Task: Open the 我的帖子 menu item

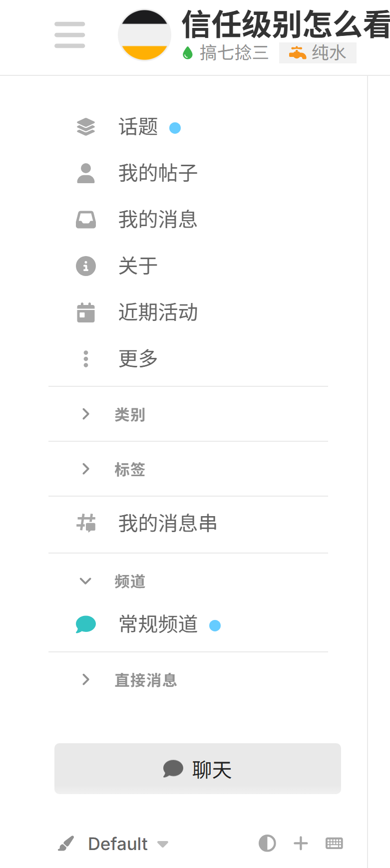Action: (x=188, y=173)
